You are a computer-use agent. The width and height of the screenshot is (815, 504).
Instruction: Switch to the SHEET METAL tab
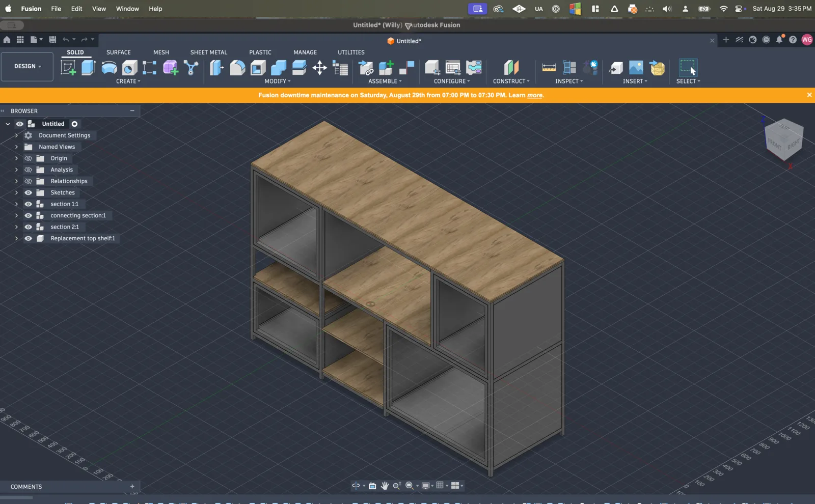[209, 52]
